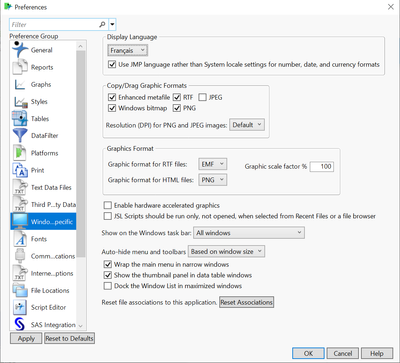Close the Preferences dialog

point(390,7)
